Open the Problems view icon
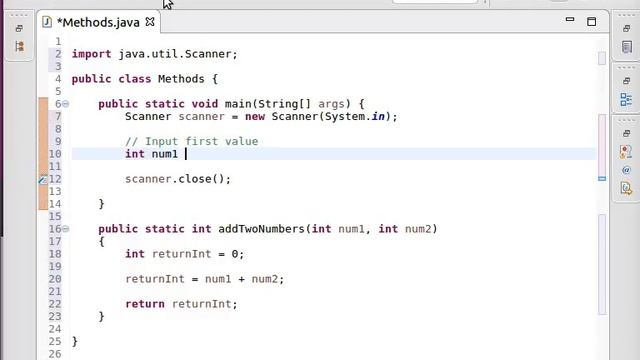 click(626, 152)
